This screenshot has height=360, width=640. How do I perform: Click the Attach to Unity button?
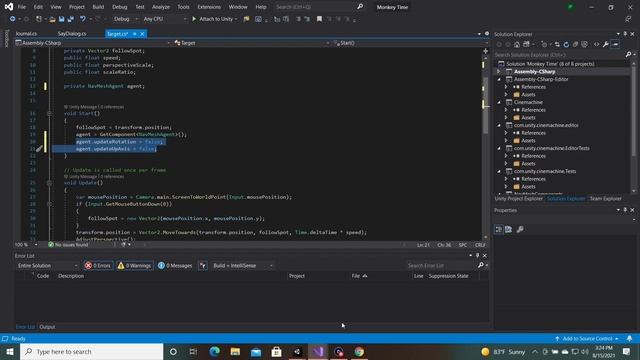coord(215,19)
